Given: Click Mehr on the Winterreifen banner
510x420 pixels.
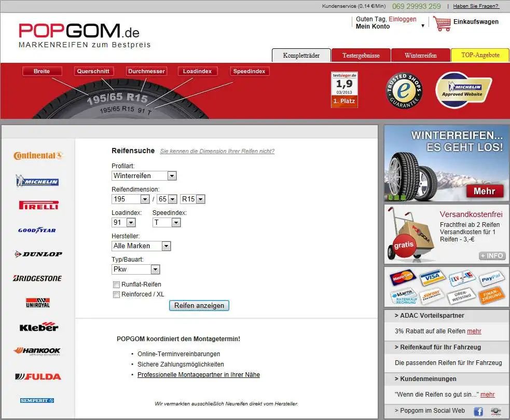Looking at the screenshot, I should point(484,191).
